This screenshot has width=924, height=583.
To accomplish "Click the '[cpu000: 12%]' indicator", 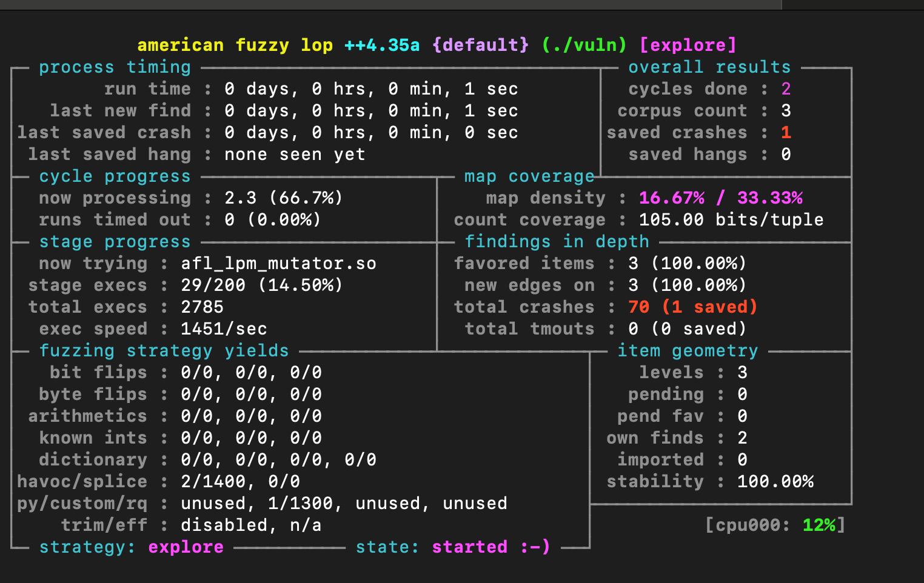I will pyautogui.click(x=775, y=525).
